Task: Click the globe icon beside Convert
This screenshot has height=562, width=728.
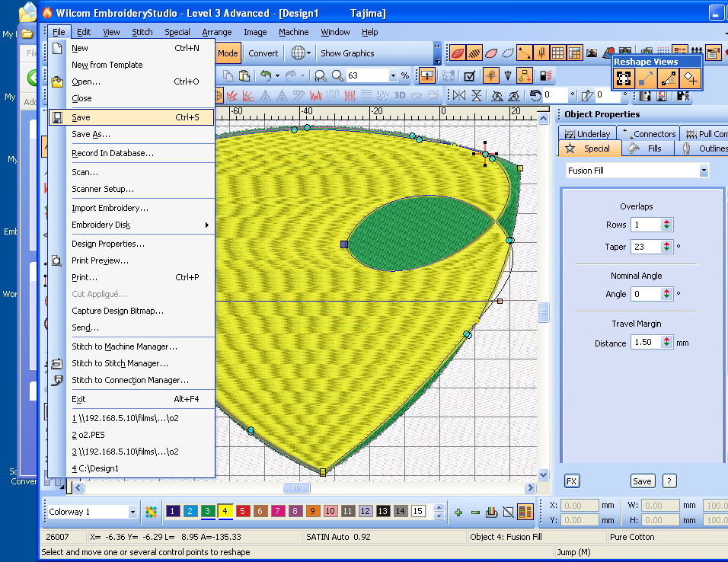Action: tap(299, 53)
